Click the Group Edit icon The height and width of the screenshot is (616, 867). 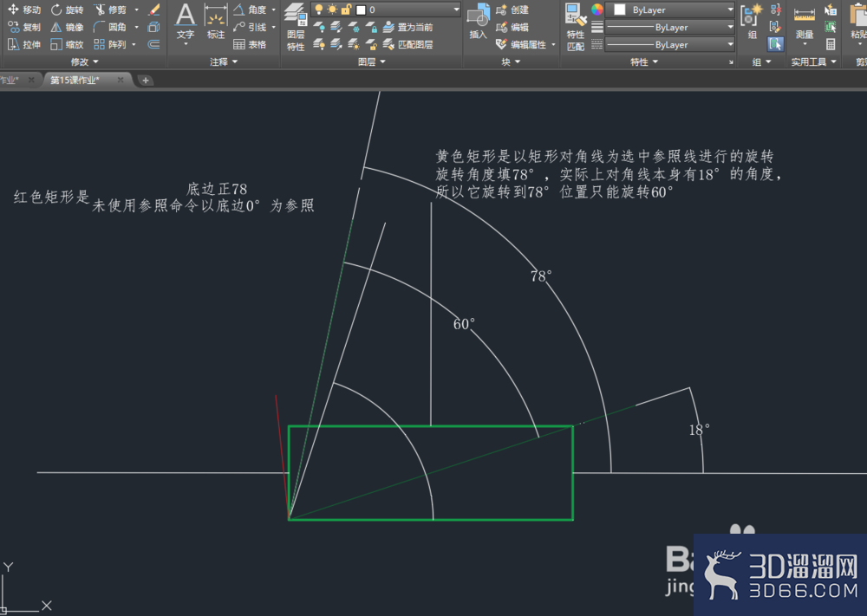775,27
